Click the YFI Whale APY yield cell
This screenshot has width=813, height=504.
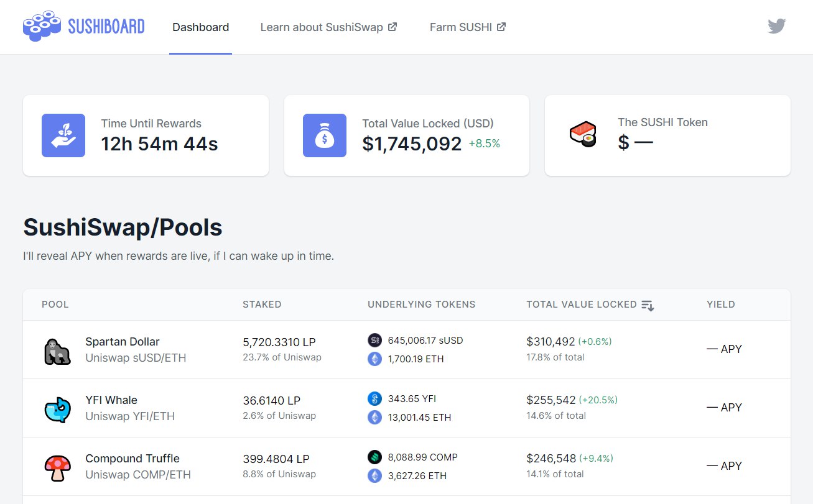724,408
